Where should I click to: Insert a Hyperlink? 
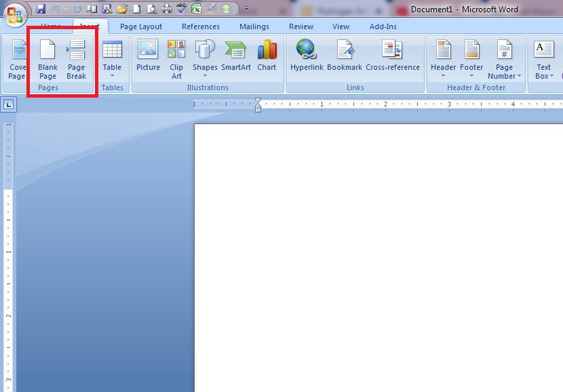307,56
